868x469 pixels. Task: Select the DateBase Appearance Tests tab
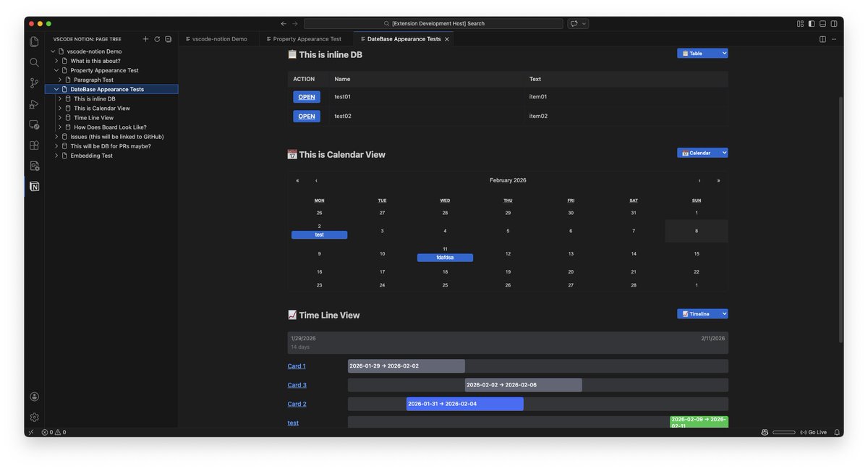(404, 39)
